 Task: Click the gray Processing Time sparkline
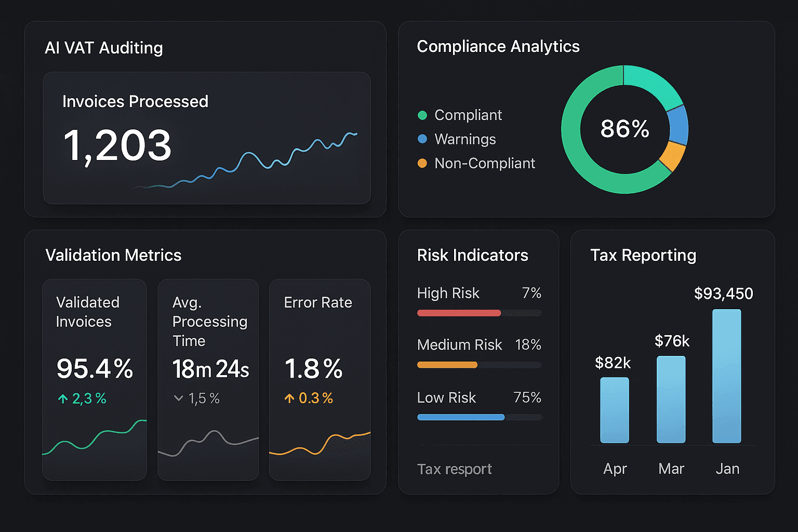[x=208, y=443]
